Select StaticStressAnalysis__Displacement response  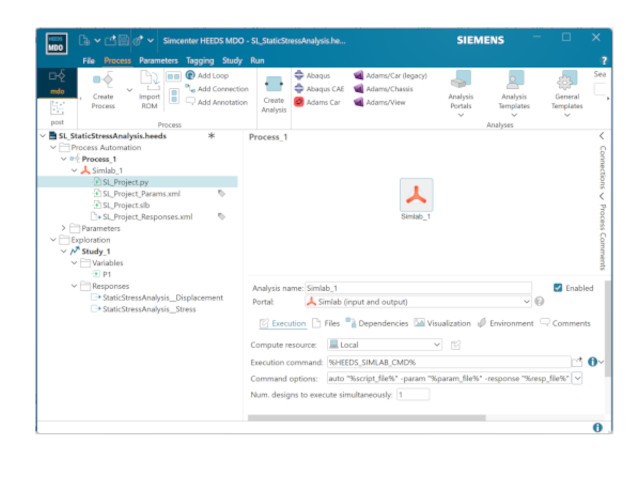[162, 298]
